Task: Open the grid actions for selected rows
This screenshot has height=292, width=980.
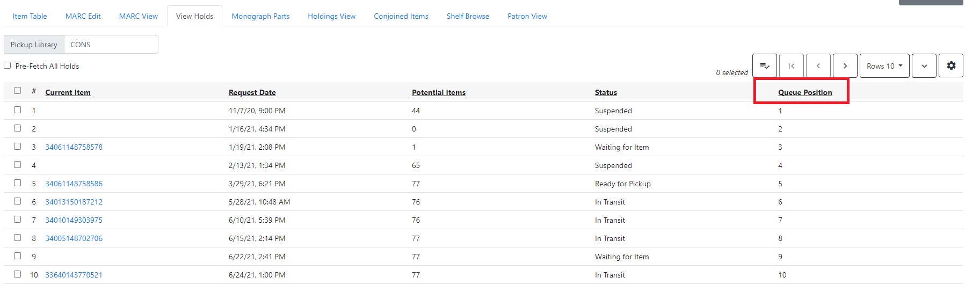Action: click(x=764, y=66)
